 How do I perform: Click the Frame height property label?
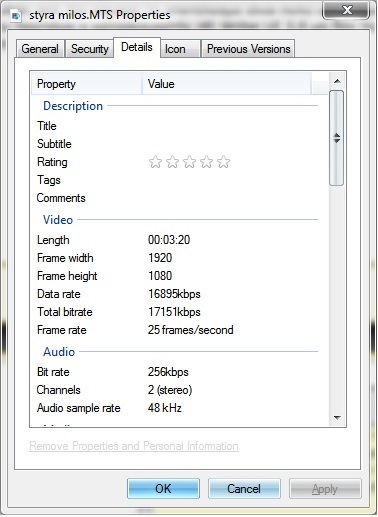pyautogui.click(x=67, y=276)
